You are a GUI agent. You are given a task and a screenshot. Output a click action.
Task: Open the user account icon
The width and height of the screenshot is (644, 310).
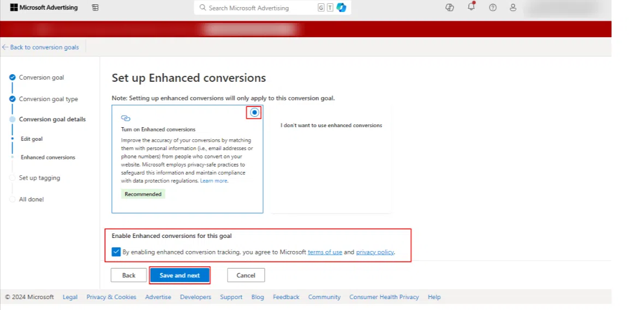click(x=513, y=8)
